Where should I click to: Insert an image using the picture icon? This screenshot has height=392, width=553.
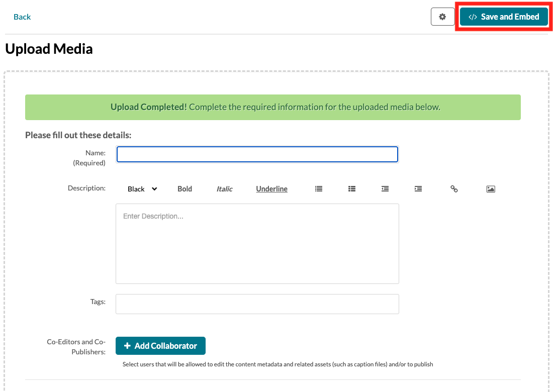[491, 189]
